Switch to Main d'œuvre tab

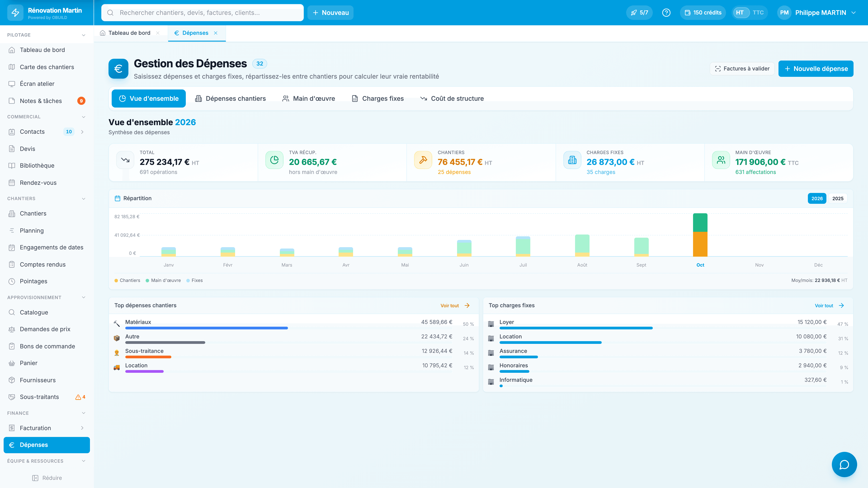click(309, 98)
